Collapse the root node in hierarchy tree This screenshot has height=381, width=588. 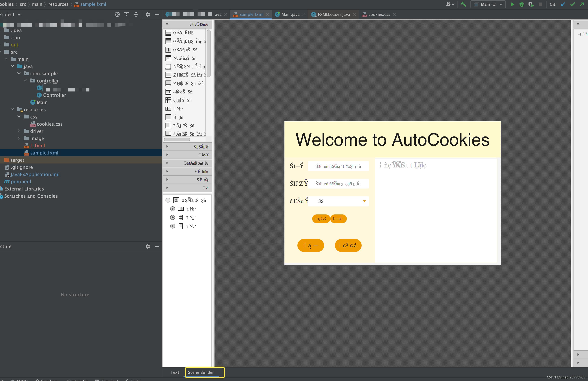[168, 200]
